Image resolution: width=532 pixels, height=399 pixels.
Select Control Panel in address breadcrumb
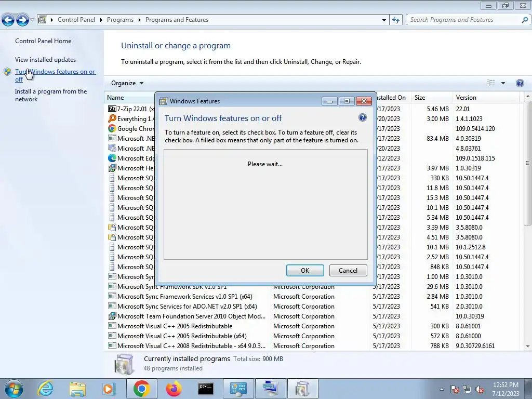tap(76, 20)
